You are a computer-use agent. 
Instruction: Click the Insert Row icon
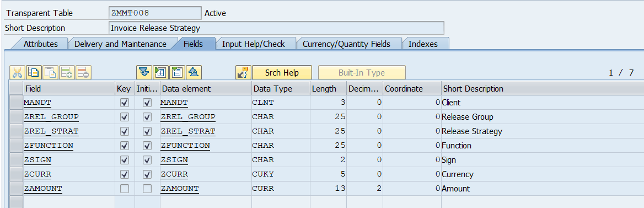click(67, 73)
